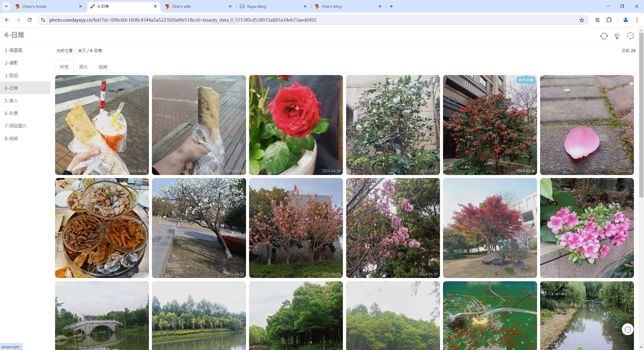Open the lakeside tree line photo
The height and width of the screenshot is (350, 644).
pyautogui.click(x=199, y=316)
